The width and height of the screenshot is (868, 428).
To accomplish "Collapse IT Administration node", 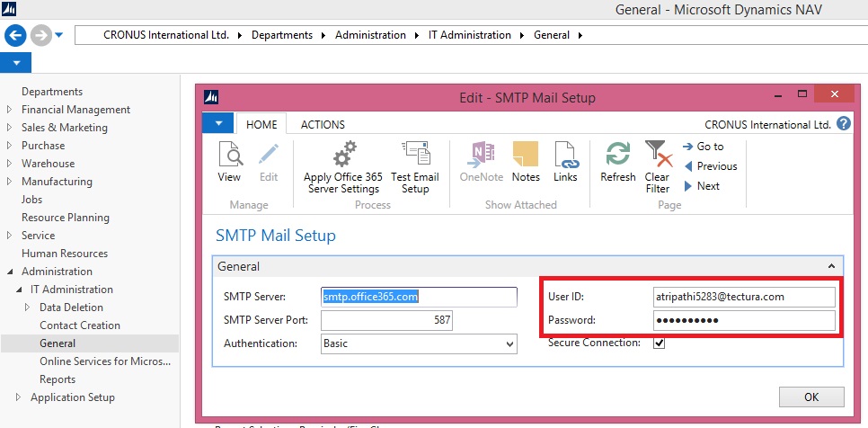I will pos(19,290).
